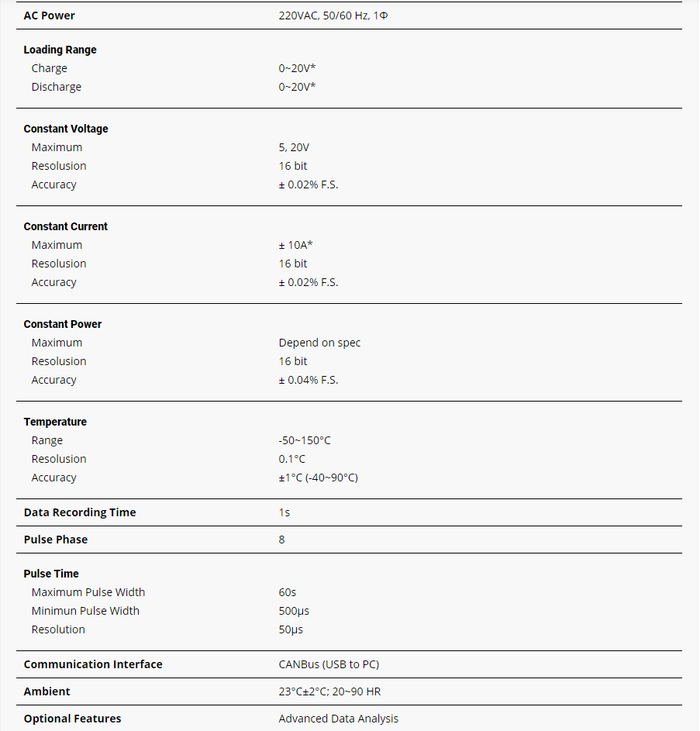Click the 5, 20V maximum voltage value

[295, 147]
